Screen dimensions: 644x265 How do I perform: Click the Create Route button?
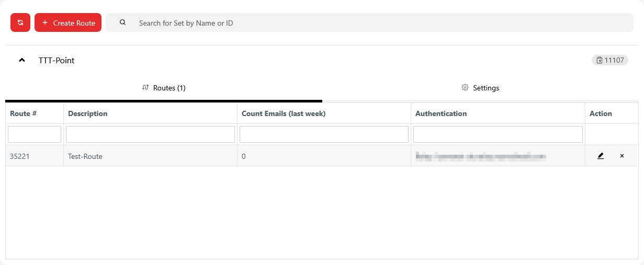click(x=68, y=22)
